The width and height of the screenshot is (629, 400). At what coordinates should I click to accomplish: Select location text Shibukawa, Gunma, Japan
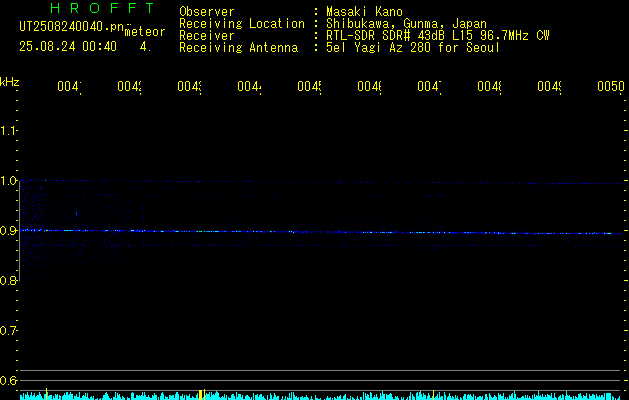[x=406, y=24]
